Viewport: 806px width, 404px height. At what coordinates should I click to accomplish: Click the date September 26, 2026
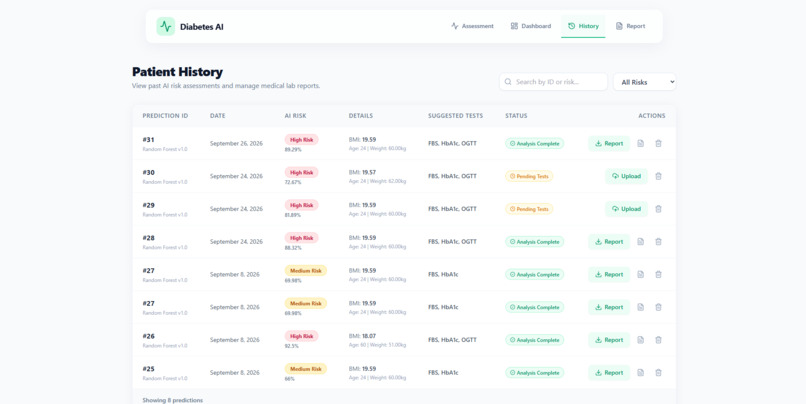tap(236, 143)
